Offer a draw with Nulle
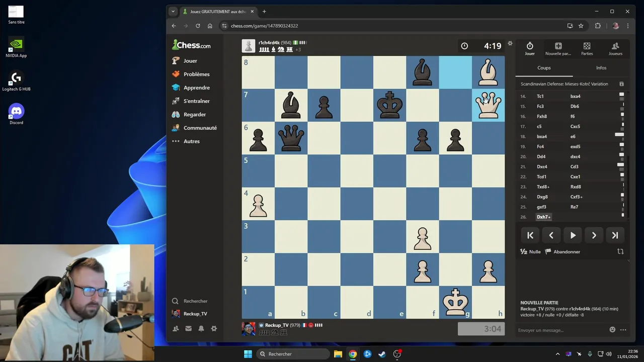Image resolution: width=644 pixels, height=362 pixels. (530, 252)
